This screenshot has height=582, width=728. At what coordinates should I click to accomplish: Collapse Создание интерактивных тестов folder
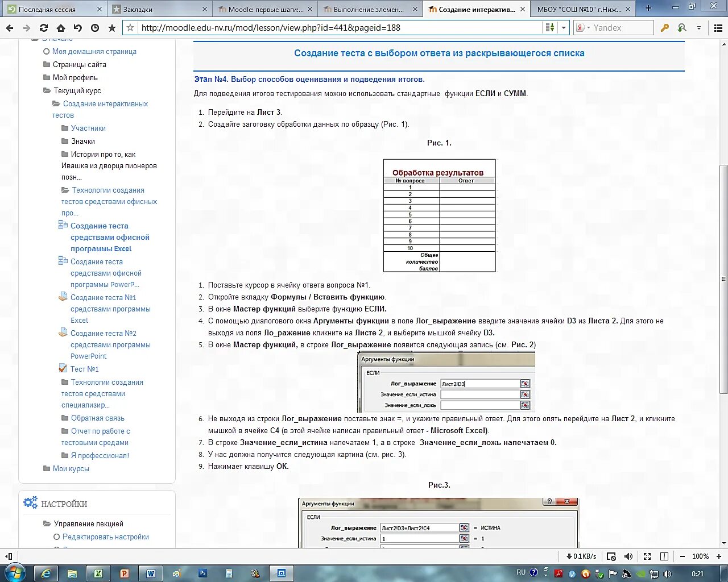56,103
